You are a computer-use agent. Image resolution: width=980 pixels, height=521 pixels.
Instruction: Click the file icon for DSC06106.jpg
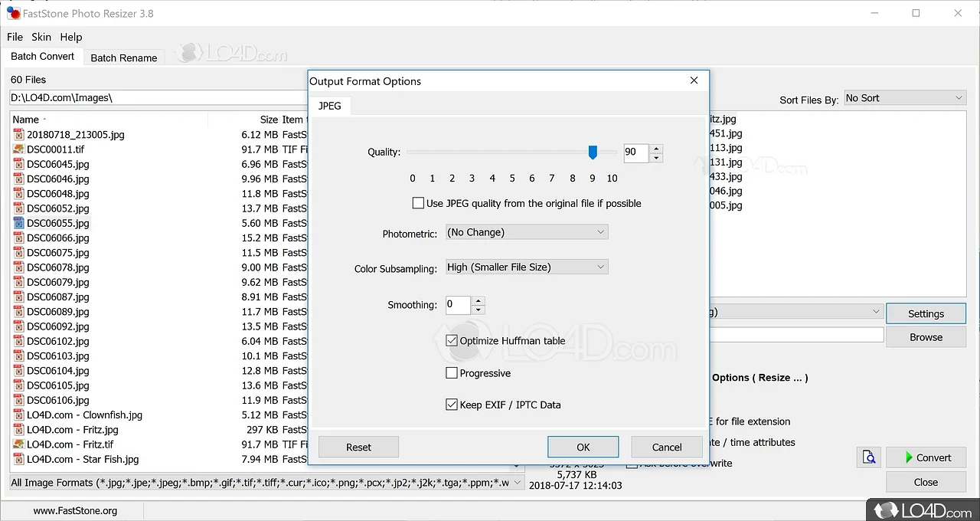click(19, 400)
